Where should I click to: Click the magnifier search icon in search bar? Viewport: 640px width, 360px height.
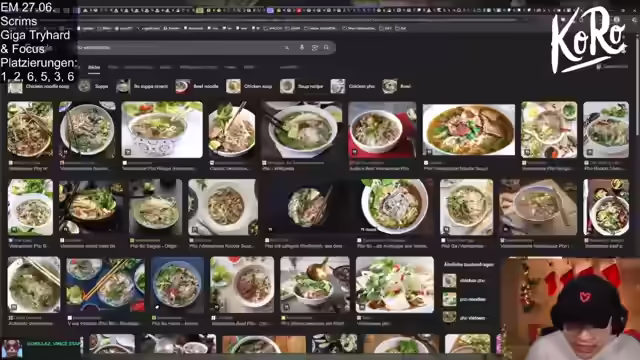point(326,47)
